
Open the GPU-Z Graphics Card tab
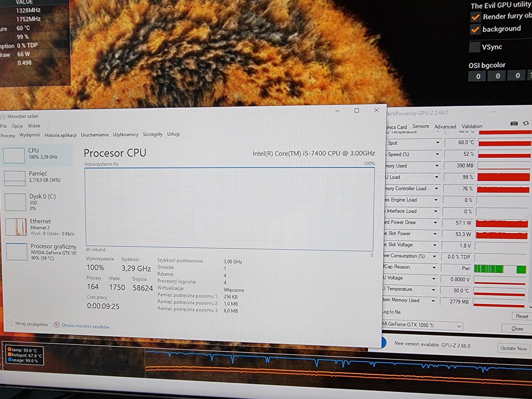click(396, 127)
